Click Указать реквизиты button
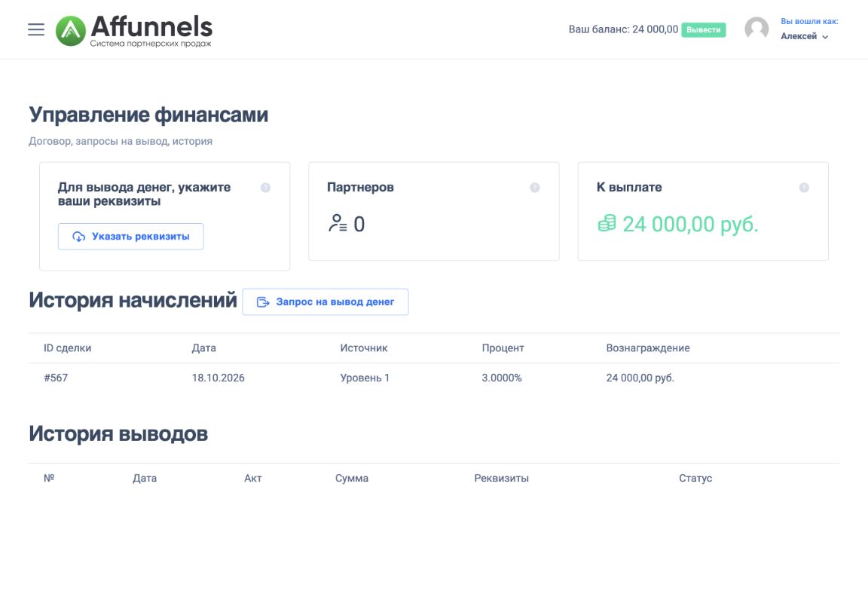Screen dimensions: 868x603 pyautogui.click(x=130, y=237)
